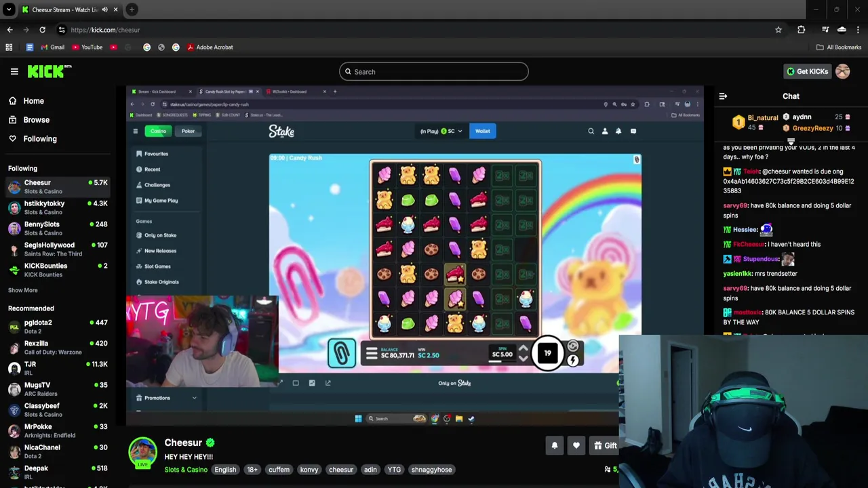
Task: Open the browser tab search dropdown
Action: (x=9, y=9)
